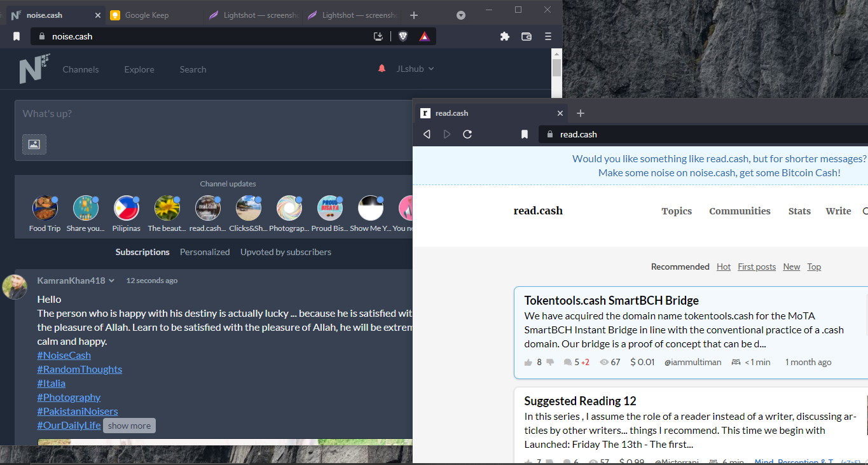Click the bookmark icon in noise.cash window
Image resolution: width=868 pixels, height=465 pixels.
click(17, 36)
